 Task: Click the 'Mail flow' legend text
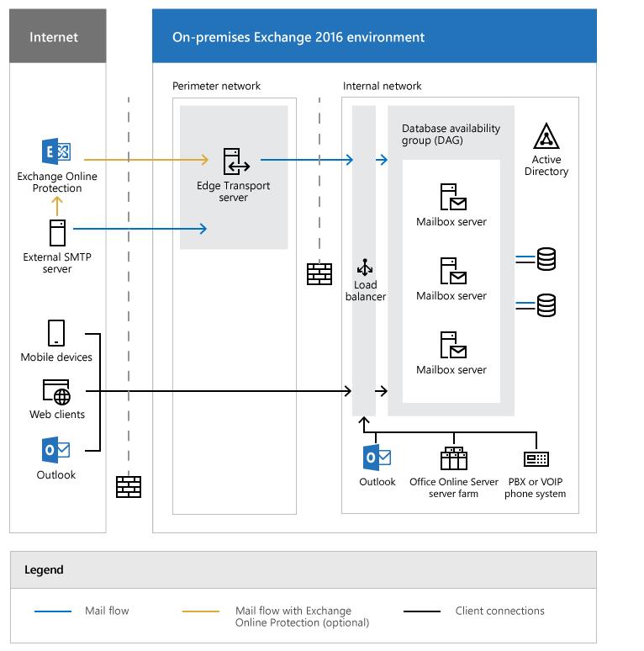point(107,611)
